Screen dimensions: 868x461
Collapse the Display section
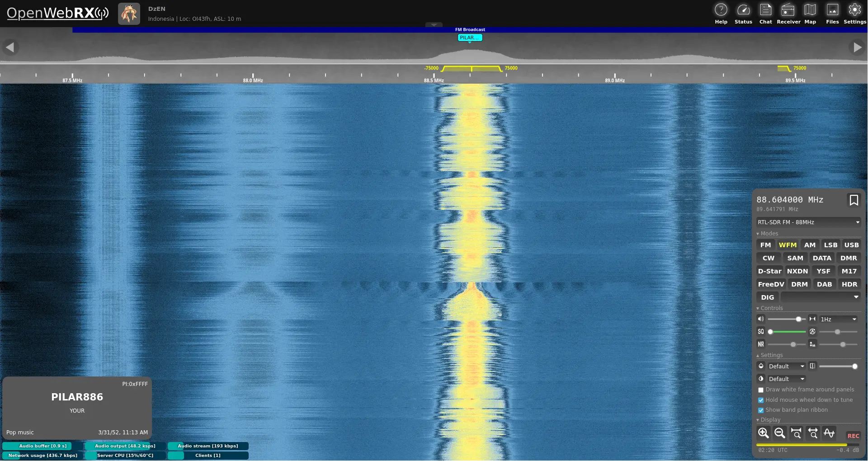click(768, 420)
